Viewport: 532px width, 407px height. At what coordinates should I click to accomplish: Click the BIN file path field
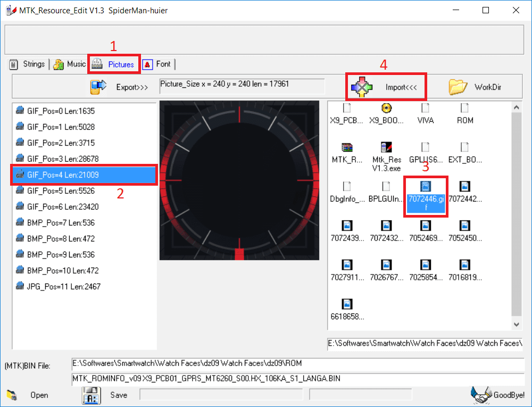297,363
